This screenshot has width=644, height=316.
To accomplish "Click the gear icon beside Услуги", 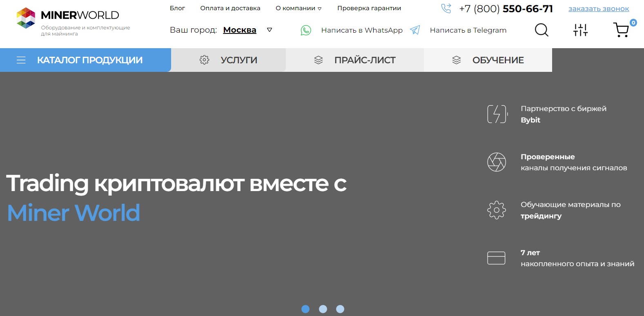I will (x=204, y=60).
